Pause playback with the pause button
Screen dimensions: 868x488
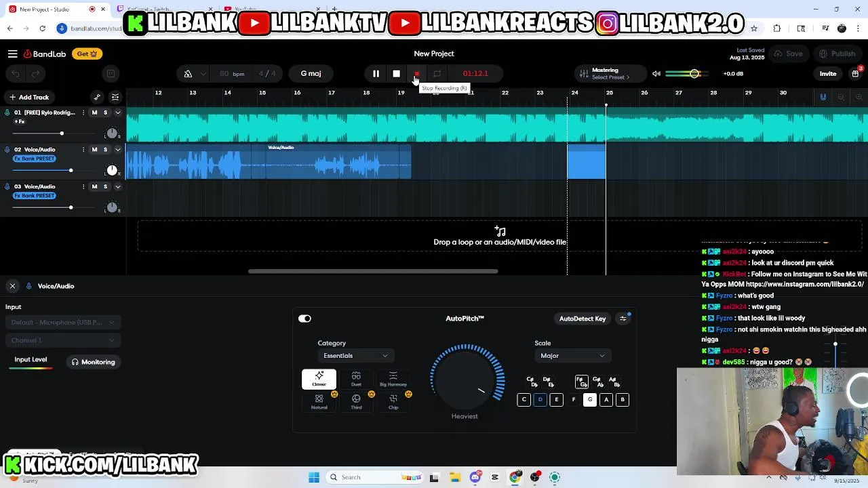[x=376, y=73]
